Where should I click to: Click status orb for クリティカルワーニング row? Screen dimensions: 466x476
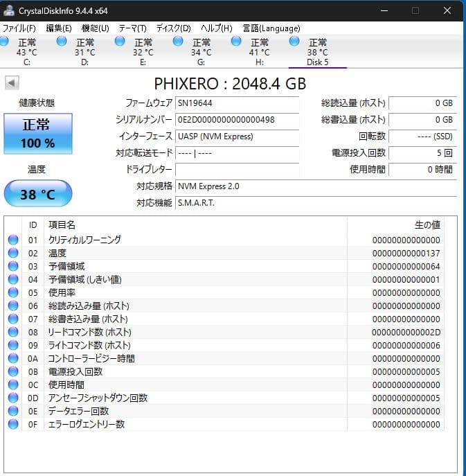click(13, 240)
